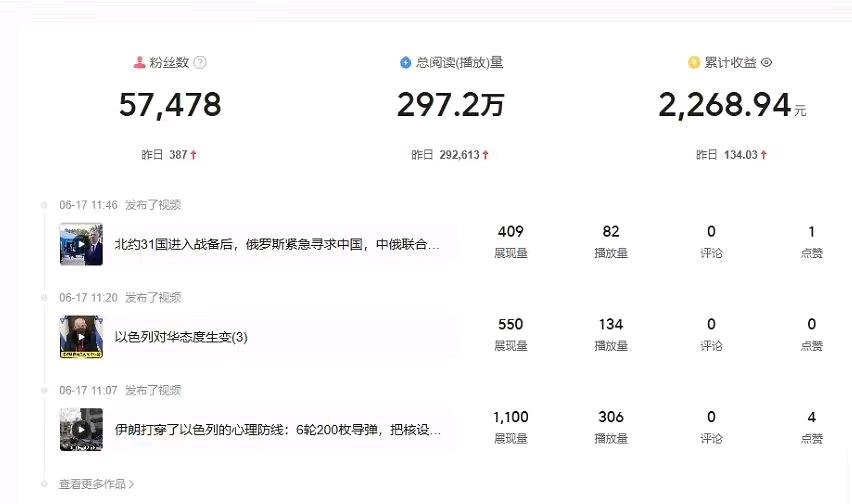Click the total reads value 297.2万
The image size is (852, 504).
[450, 105]
